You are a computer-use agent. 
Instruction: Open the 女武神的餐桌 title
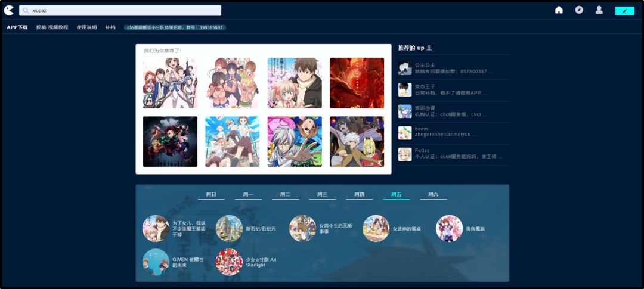point(407,229)
